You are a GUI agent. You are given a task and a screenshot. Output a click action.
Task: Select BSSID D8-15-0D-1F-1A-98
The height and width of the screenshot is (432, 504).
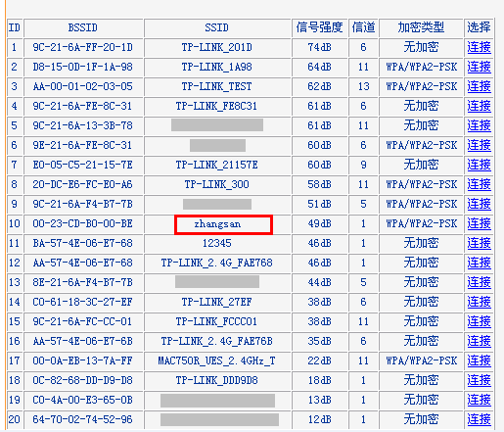(83, 67)
